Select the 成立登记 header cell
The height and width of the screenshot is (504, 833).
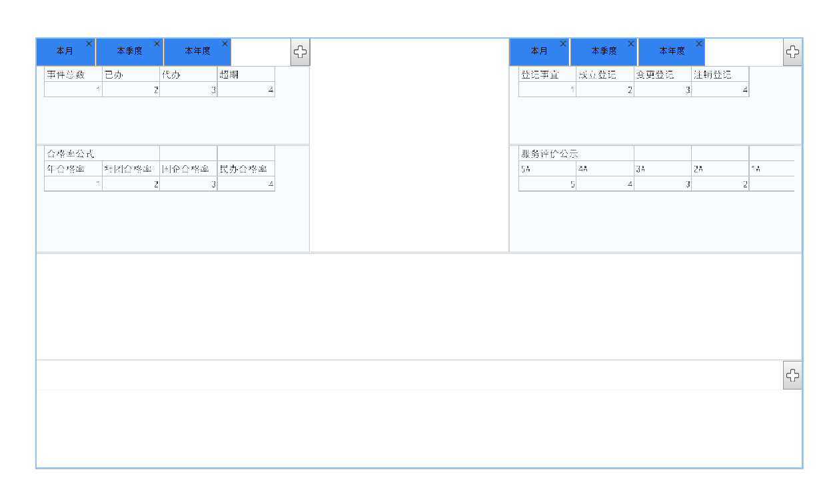605,75
